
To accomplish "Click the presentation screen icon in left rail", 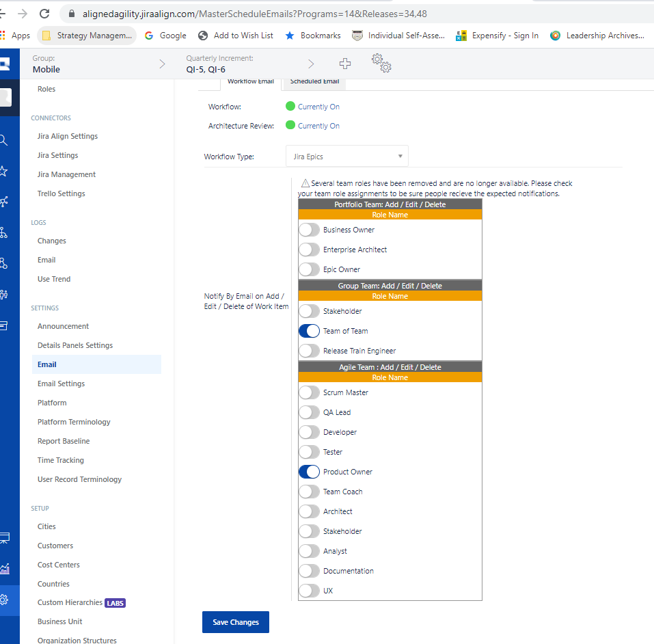I will tap(5, 537).
